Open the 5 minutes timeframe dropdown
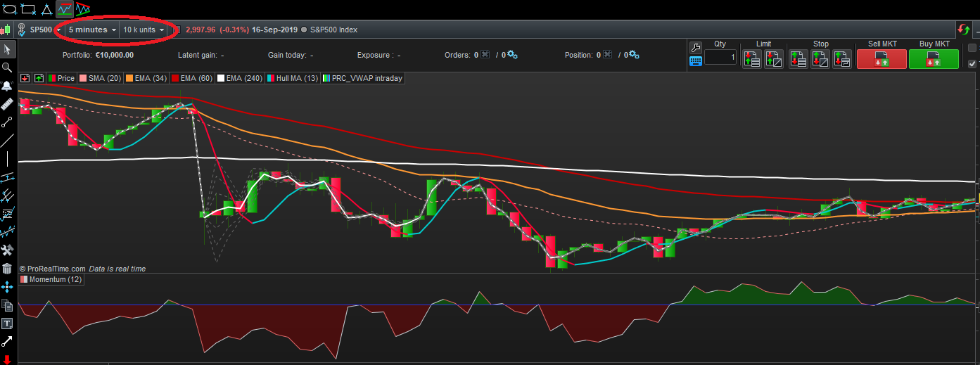 (92, 30)
